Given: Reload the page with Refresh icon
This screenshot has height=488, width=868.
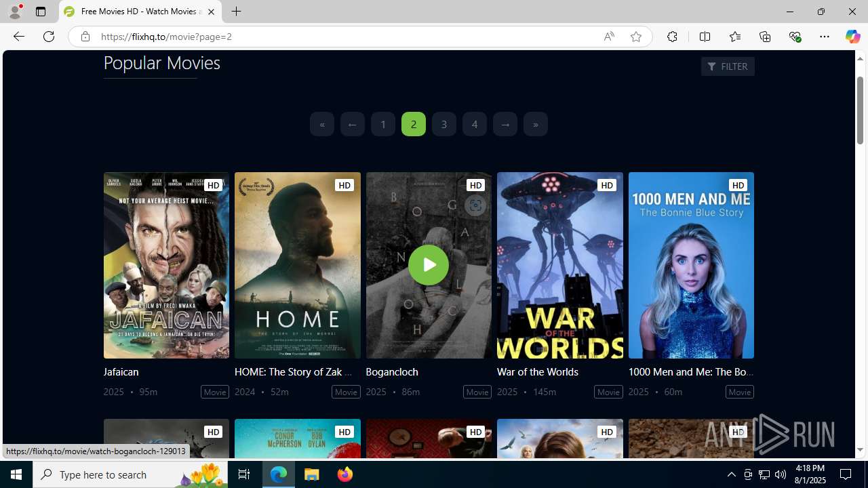Looking at the screenshot, I should tap(49, 37).
